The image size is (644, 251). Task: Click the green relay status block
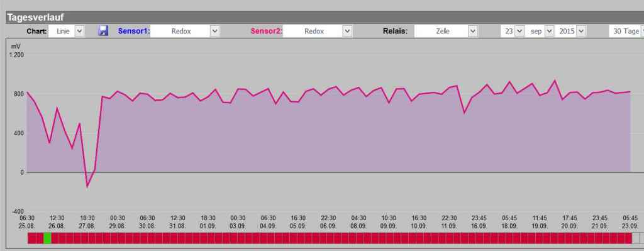point(47,238)
